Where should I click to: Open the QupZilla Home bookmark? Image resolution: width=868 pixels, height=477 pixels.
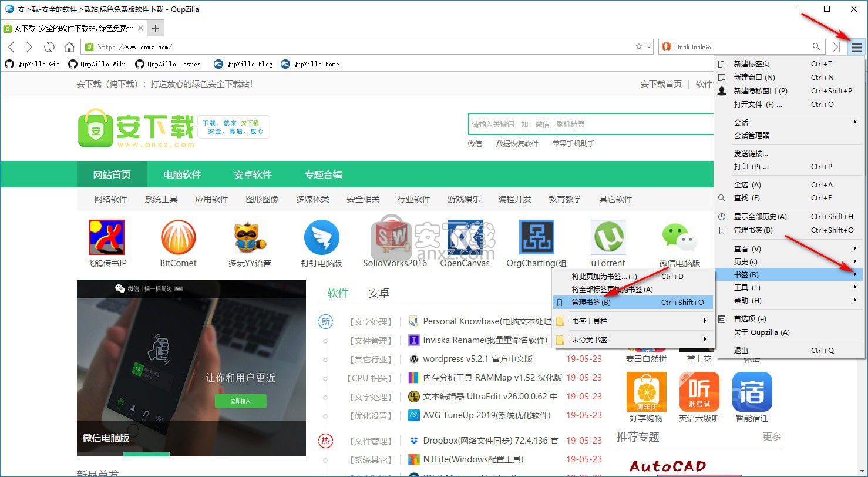pyautogui.click(x=310, y=64)
